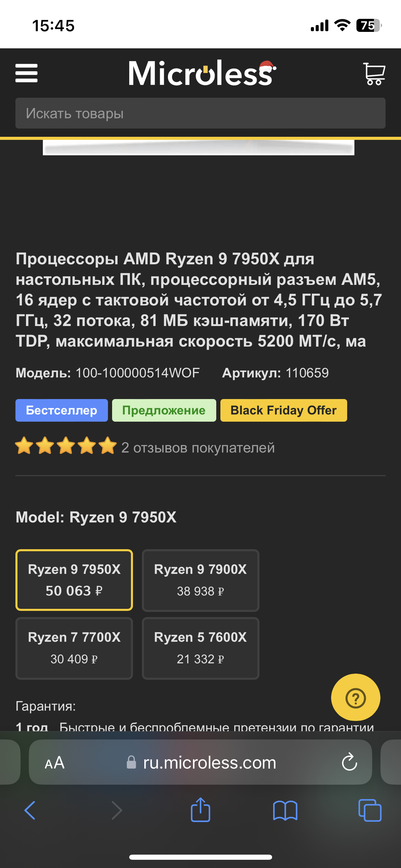Show all open Safari tabs
The height and width of the screenshot is (868, 401).
369,810
